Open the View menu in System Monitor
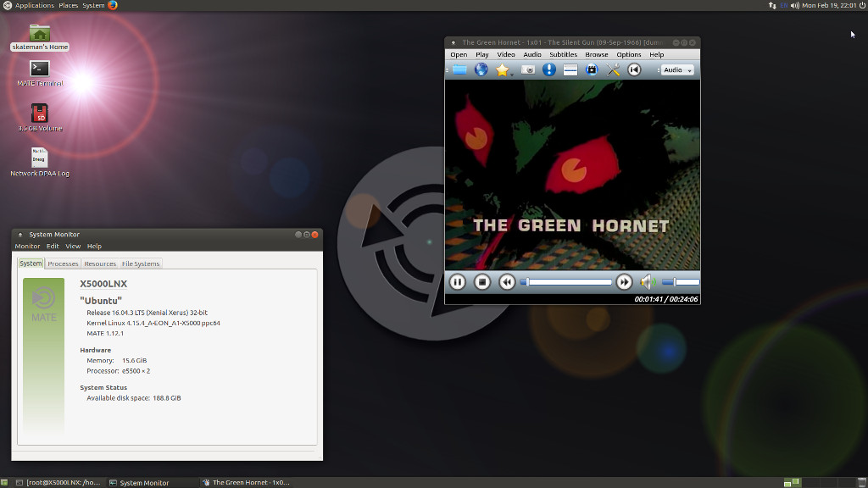The width and height of the screenshot is (868, 488). click(x=73, y=247)
